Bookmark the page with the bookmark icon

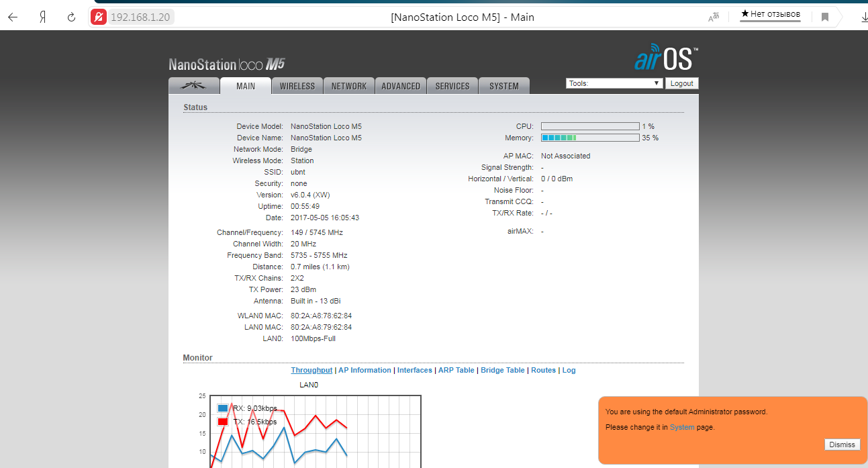(825, 17)
